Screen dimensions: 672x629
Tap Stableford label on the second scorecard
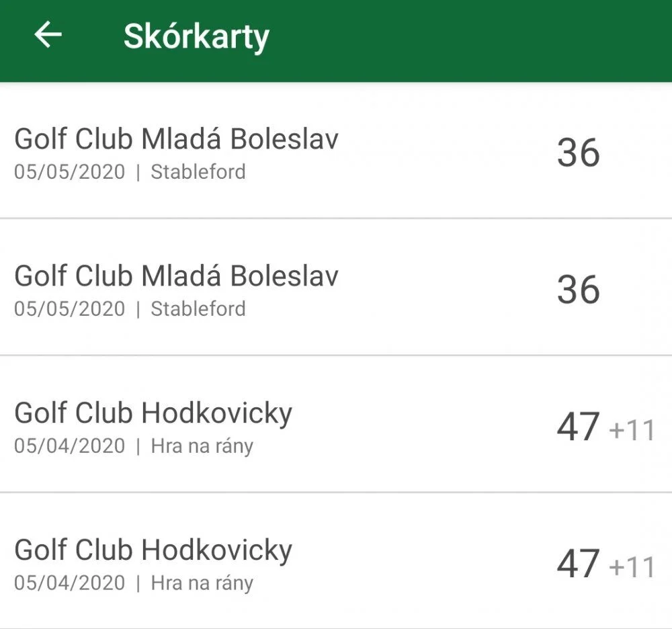(x=198, y=309)
